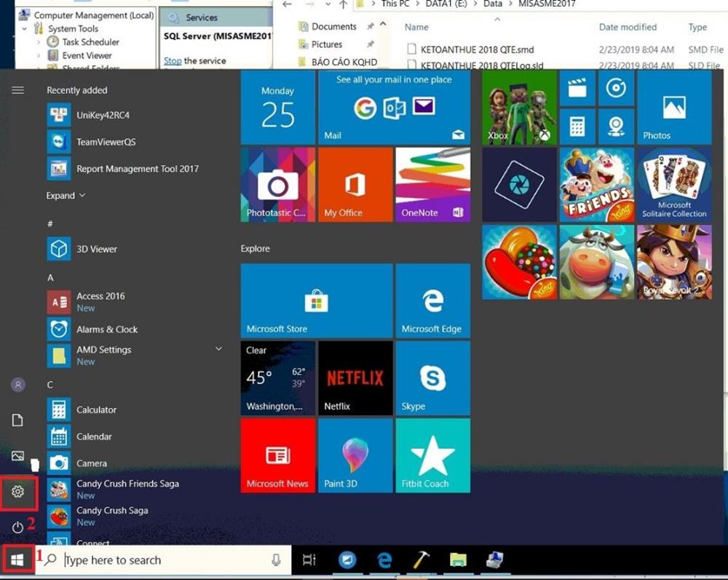Open the Task View button on the taskbar
Viewport: 728px width, 580px height.
click(x=309, y=560)
